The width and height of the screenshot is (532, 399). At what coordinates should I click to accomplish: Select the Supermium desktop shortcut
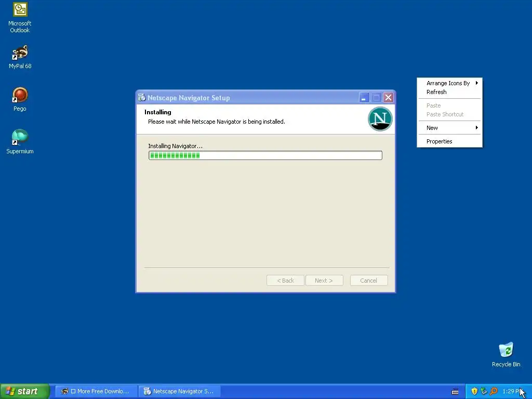click(x=20, y=141)
